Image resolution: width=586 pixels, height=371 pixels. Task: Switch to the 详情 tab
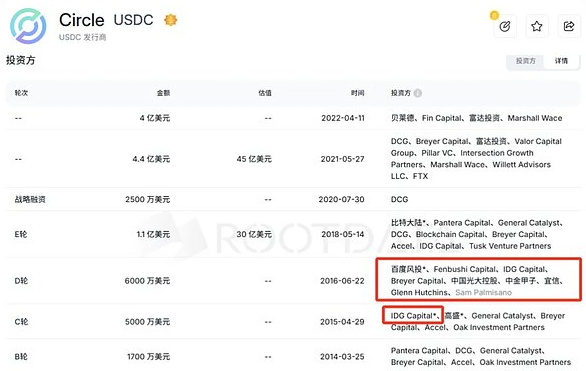pos(561,61)
